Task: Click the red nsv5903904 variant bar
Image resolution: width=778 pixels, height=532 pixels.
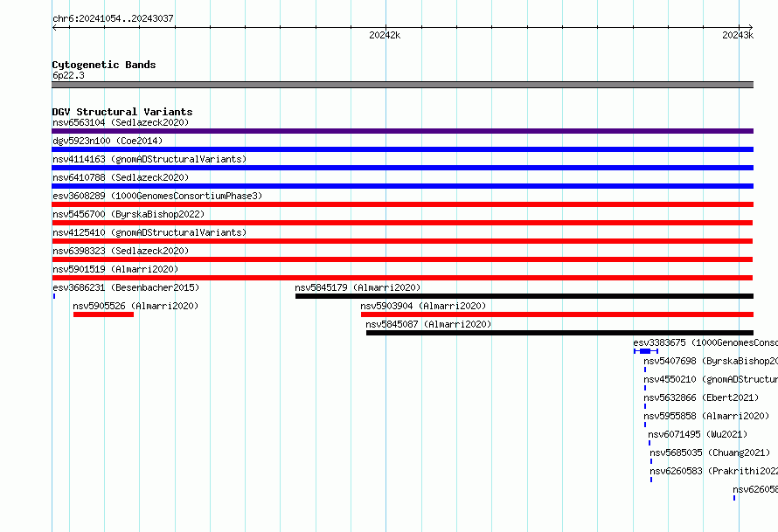Action: tap(557, 314)
